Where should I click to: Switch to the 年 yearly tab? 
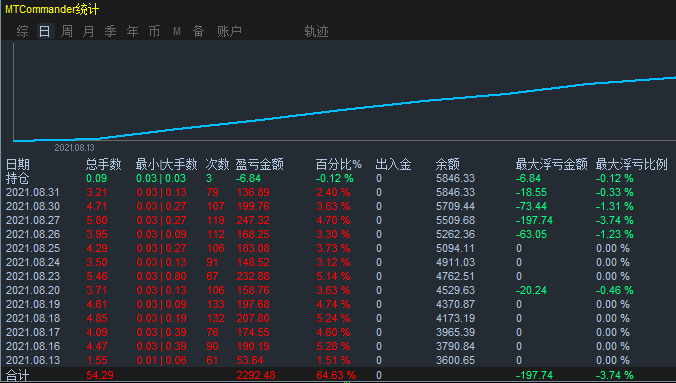point(132,31)
